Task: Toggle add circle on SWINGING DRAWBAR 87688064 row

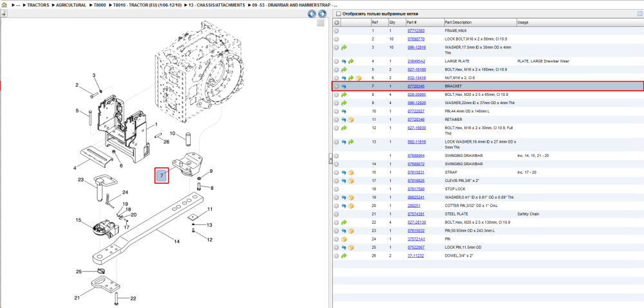Action: coord(336,156)
